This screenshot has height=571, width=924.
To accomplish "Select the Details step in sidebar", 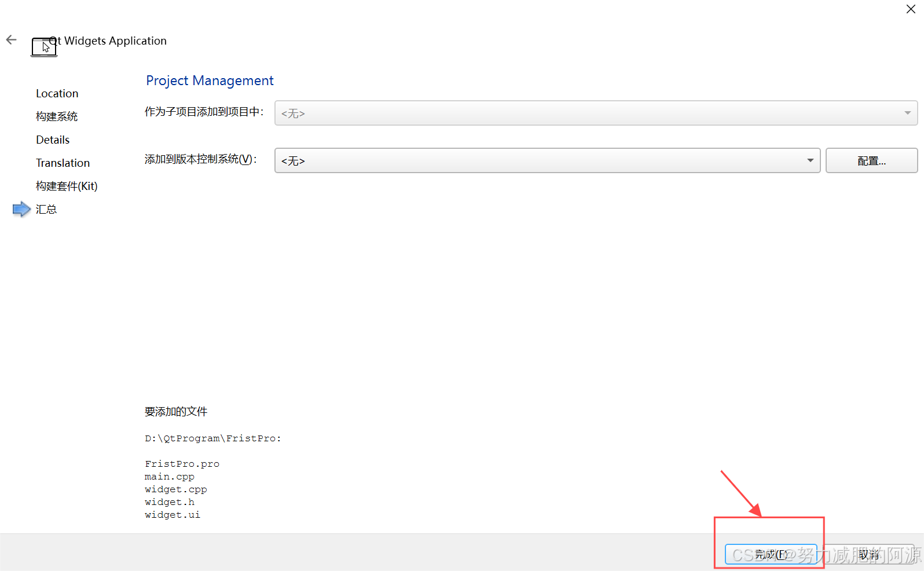I will pos(53,140).
